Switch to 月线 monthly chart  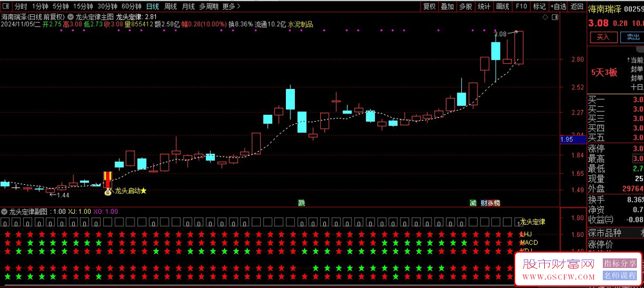[188, 6]
